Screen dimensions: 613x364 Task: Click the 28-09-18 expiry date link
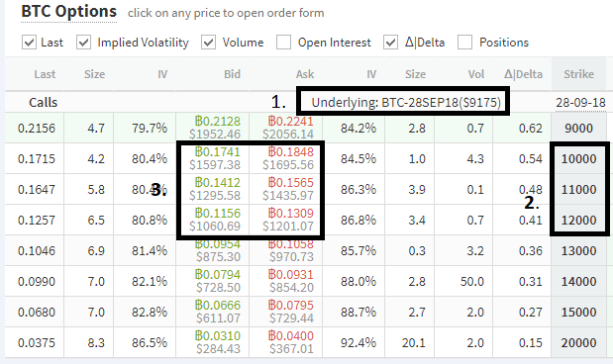click(580, 103)
